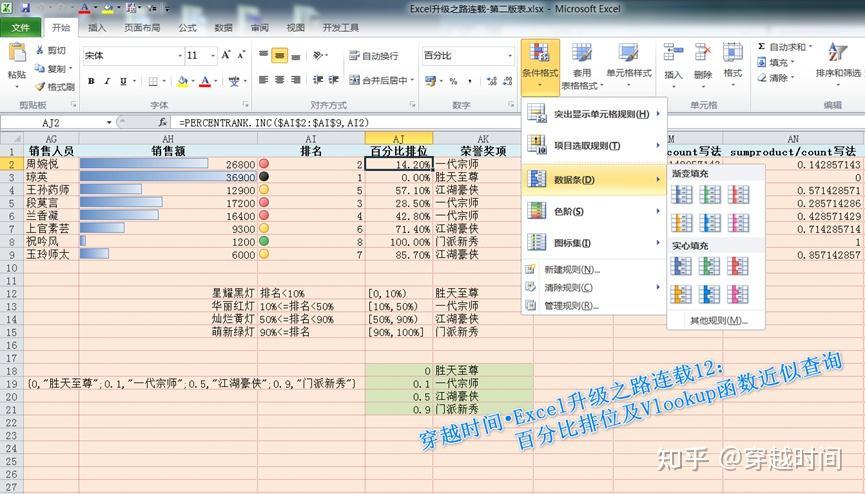Select the orange gradient fill data bar
The width and height of the screenshot is (865, 494).
(681, 222)
